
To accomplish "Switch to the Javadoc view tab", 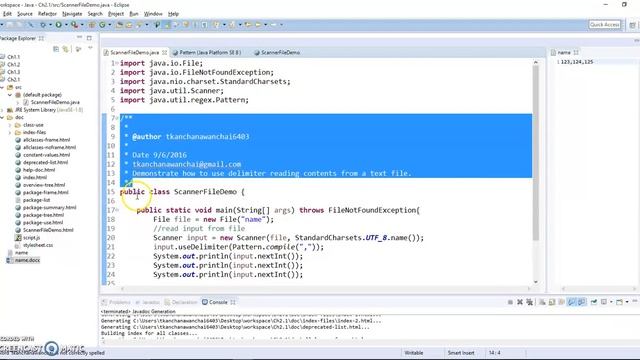I will click(x=147, y=302).
